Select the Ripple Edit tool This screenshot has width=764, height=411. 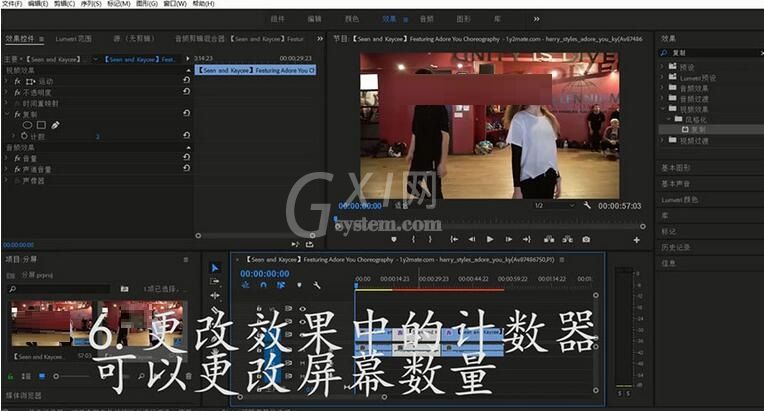(x=214, y=295)
